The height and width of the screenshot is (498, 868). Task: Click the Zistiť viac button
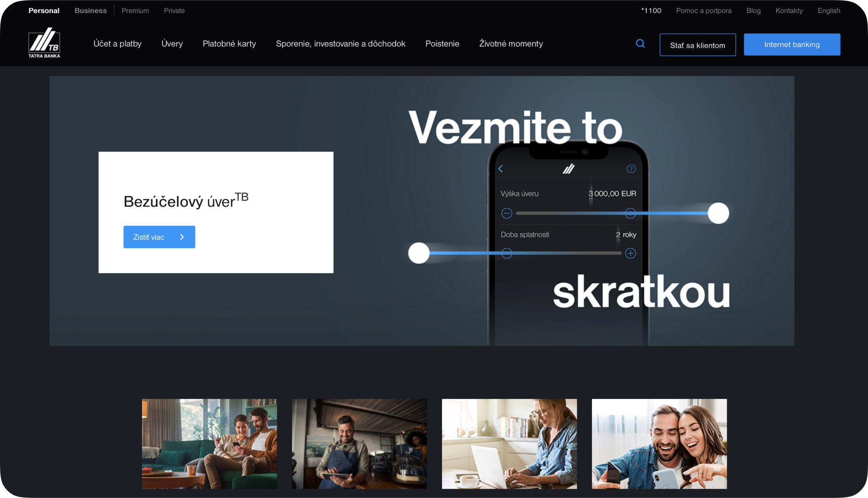click(159, 237)
